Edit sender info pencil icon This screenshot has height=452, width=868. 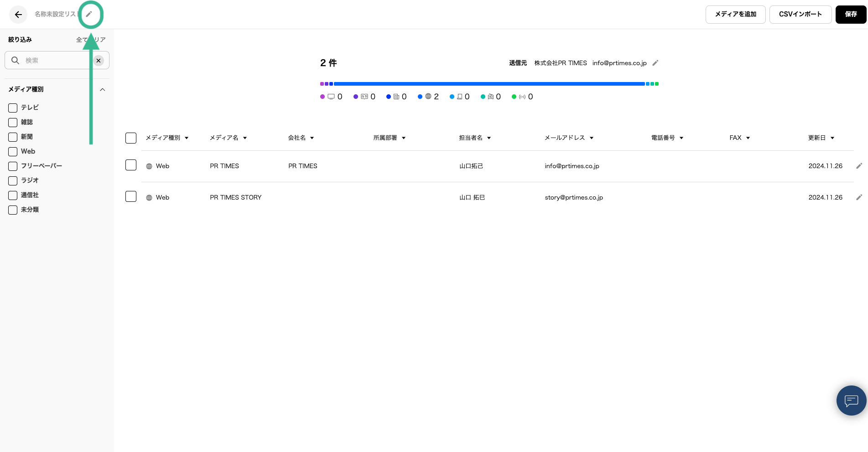(655, 63)
